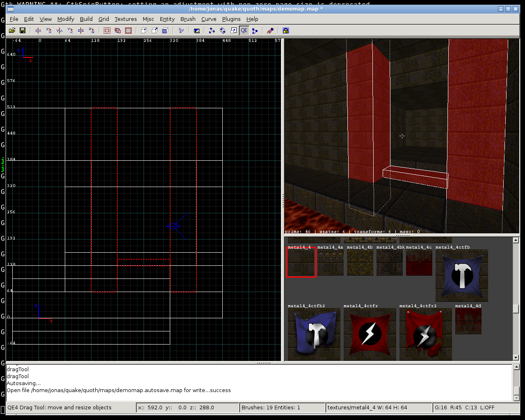Click the XY change views icon
Viewport: 525px width, 420px height.
pyautogui.click(x=181, y=30)
